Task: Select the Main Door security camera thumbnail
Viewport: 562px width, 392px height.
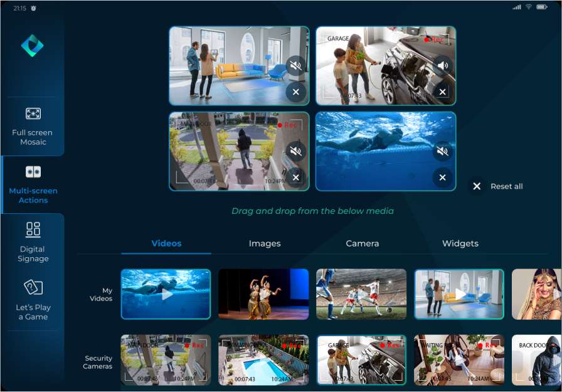Action: [166, 360]
